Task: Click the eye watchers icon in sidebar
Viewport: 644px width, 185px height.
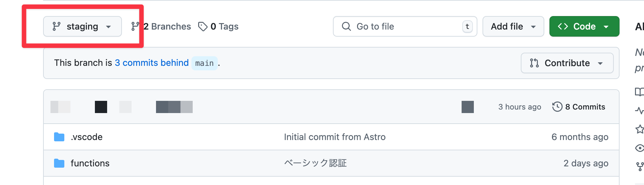Action: (639, 148)
